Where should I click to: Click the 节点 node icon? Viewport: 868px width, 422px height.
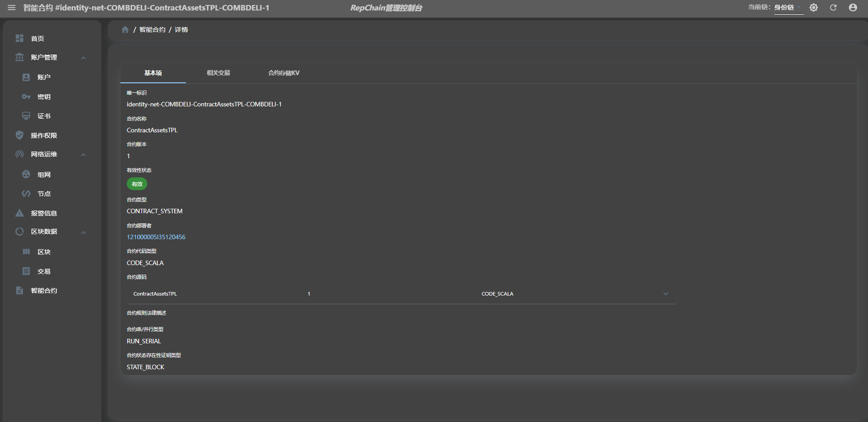pos(26,194)
